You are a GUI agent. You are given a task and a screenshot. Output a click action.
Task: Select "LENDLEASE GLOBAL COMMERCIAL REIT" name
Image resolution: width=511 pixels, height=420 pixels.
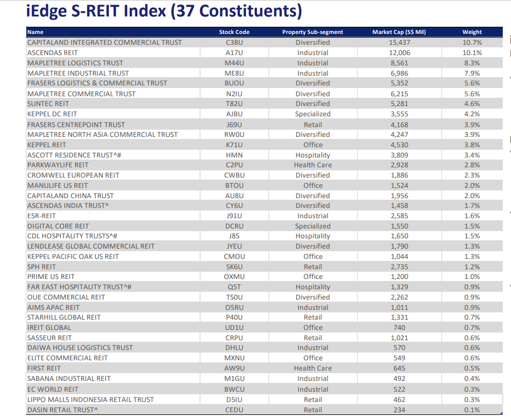click(x=91, y=247)
